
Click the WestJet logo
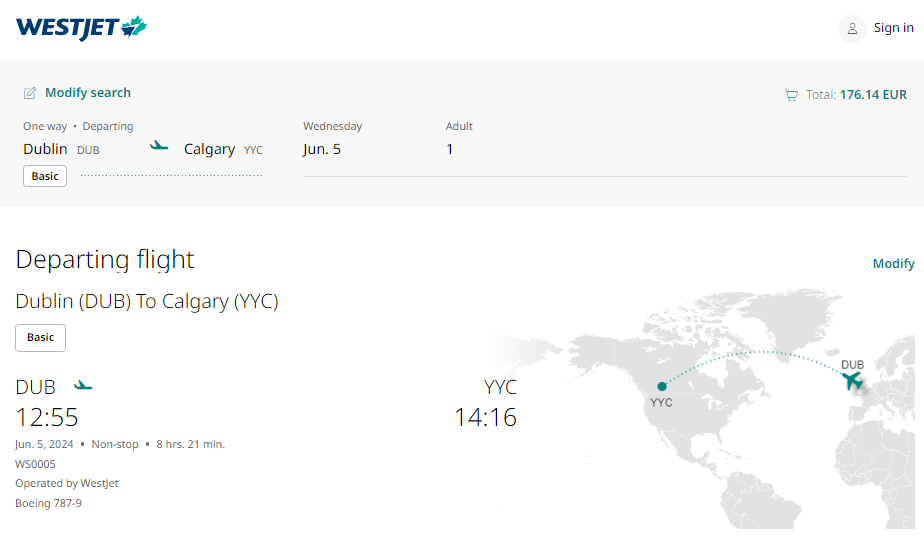81,28
